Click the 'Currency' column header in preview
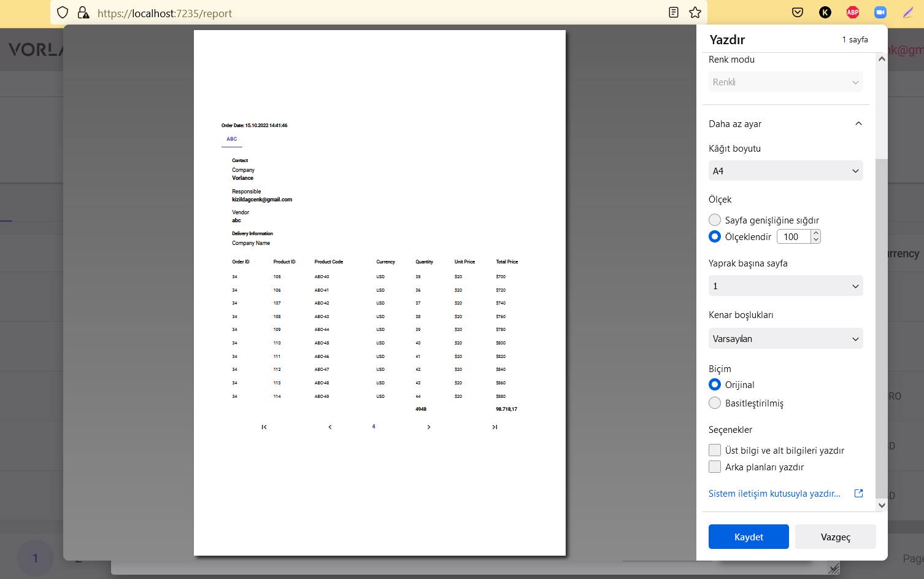This screenshot has width=924, height=579. pyautogui.click(x=386, y=262)
